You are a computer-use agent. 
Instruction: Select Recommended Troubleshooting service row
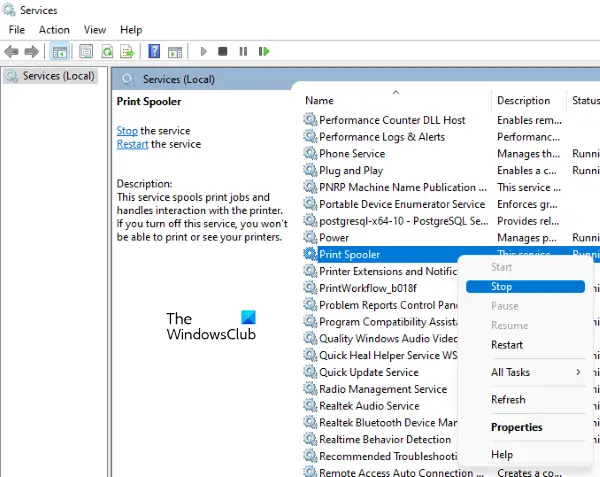click(x=388, y=456)
